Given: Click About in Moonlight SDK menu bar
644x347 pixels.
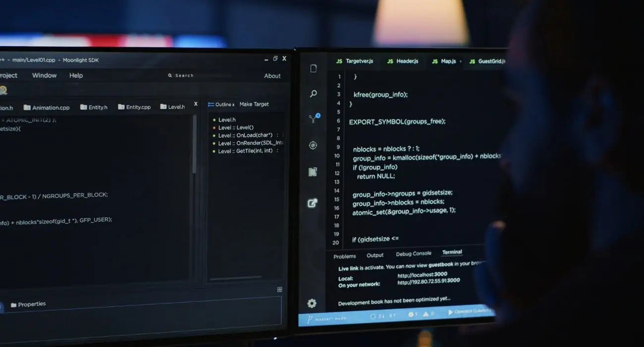Looking at the screenshot, I should click(272, 76).
